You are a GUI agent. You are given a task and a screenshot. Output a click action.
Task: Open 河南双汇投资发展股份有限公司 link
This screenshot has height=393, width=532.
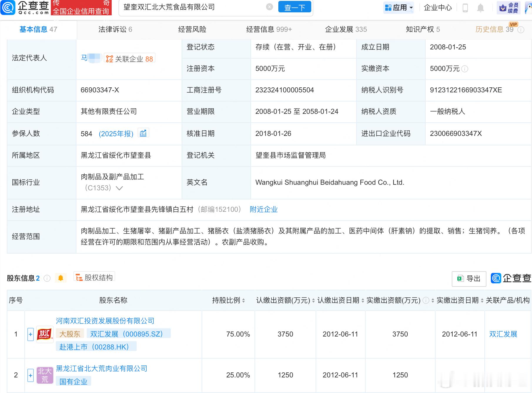coord(105,321)
